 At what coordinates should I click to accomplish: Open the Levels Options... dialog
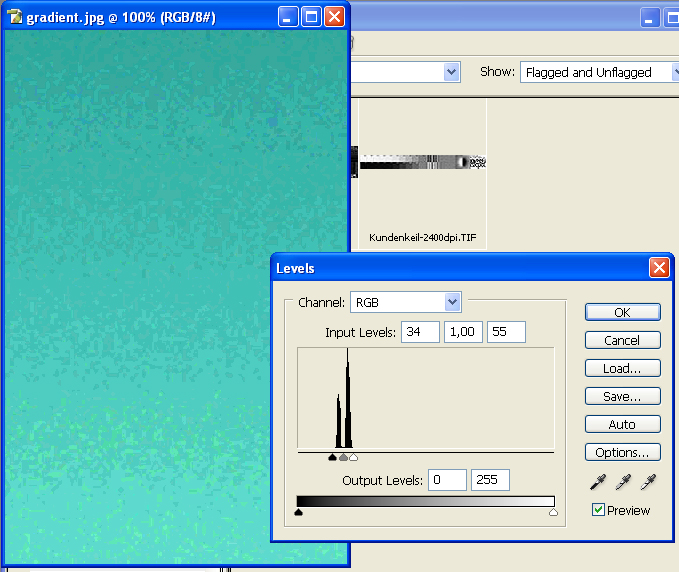622,452
